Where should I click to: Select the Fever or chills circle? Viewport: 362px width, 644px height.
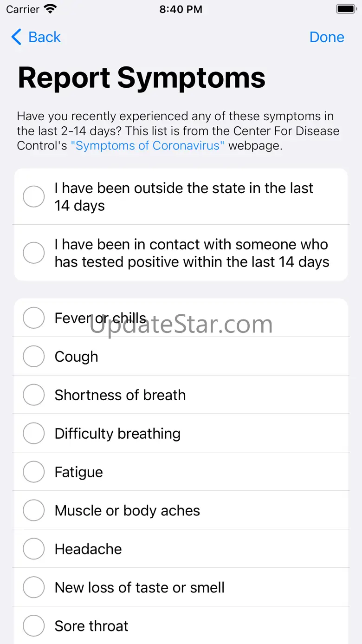(x=34, y=318)
